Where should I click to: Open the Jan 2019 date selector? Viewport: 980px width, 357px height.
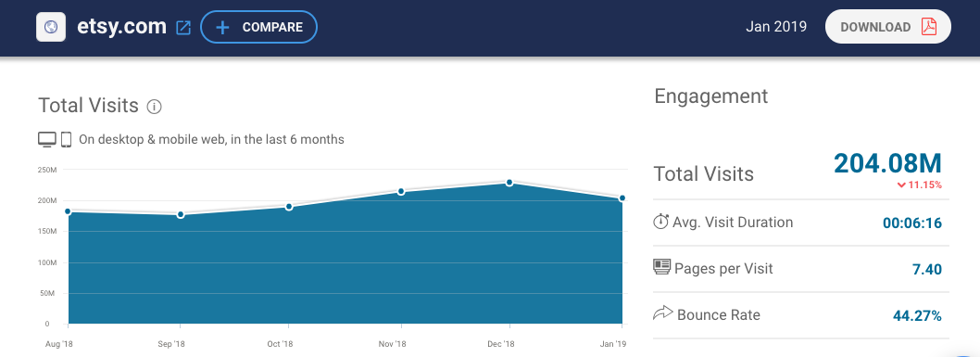click(x=776, y=27)
